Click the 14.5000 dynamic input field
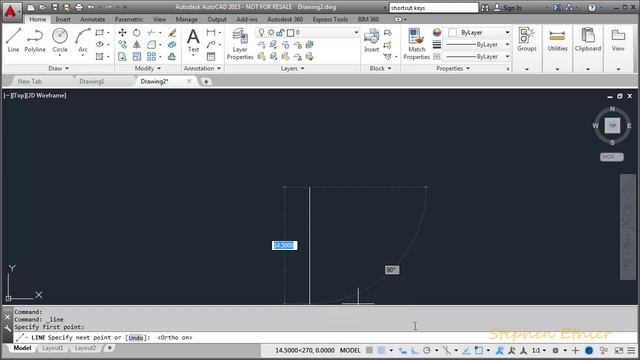The width and height of the screenshot is (640, 360). point(285,245)
